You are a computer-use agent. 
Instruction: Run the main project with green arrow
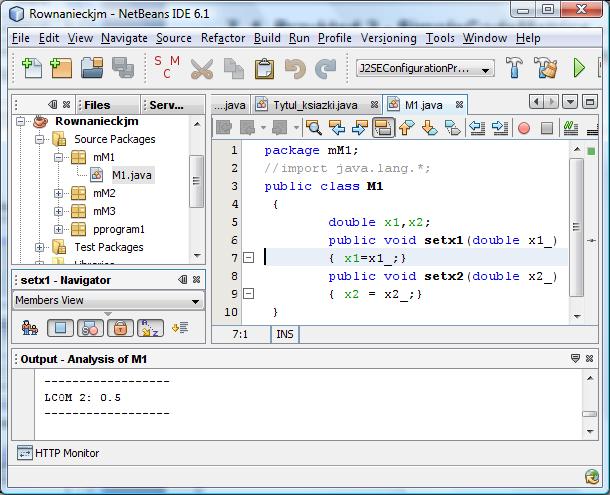pos(579,68)
